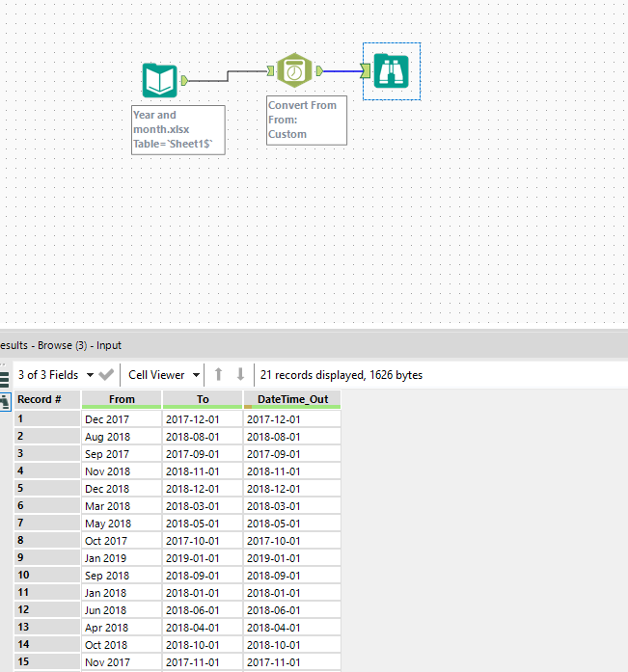Viewport: 628px width, 672px height.
Task: Select cell 'Mar 2018' in From
Action: (x=122, y=506)
